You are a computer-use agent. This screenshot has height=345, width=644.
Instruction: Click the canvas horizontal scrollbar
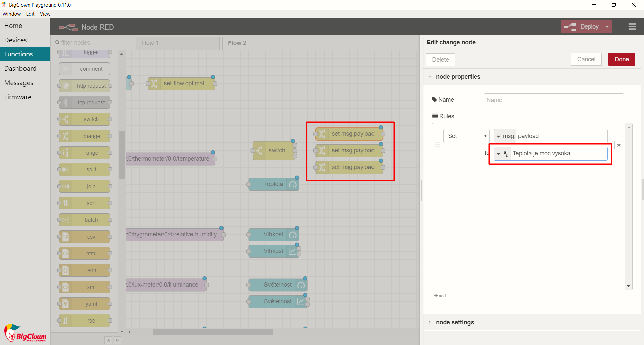pos(213,332)
